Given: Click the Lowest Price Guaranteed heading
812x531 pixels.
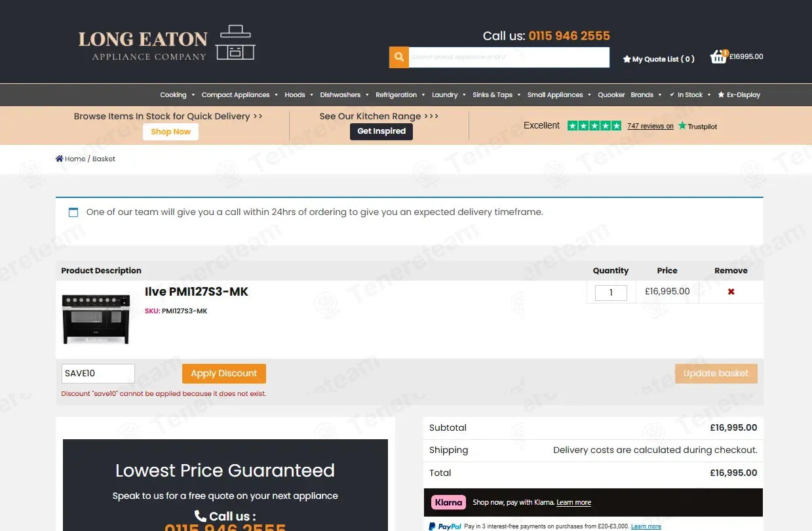Looking at the screenshot, I should pos(225,471).
